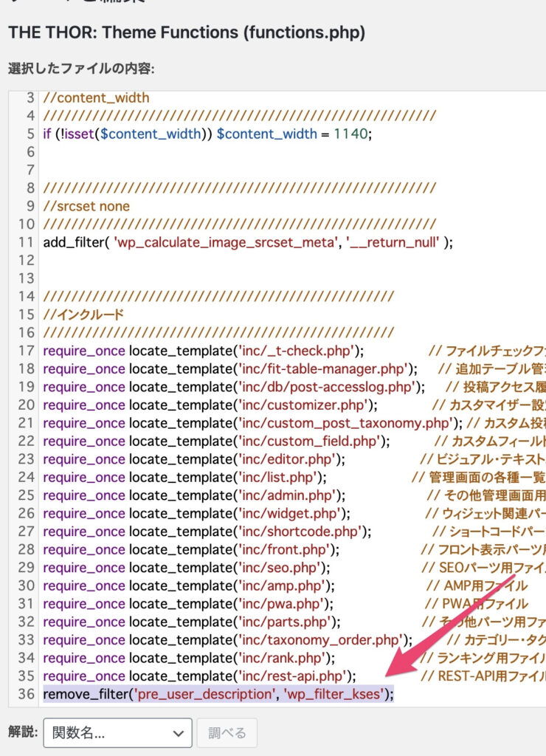The height and width of the screenshot is (756, 546).
Task: Click line number 6 in the gutter
Action: pyautogui.click(x=30, y=152)
